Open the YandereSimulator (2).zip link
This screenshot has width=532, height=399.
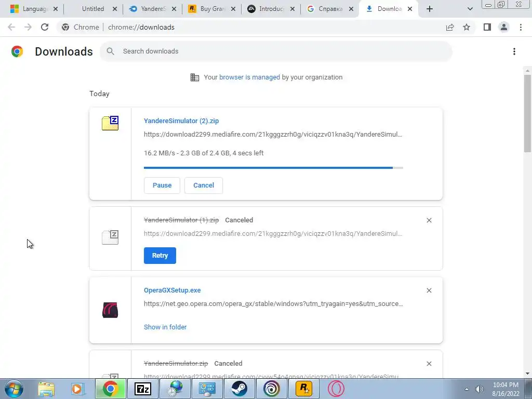181,121
